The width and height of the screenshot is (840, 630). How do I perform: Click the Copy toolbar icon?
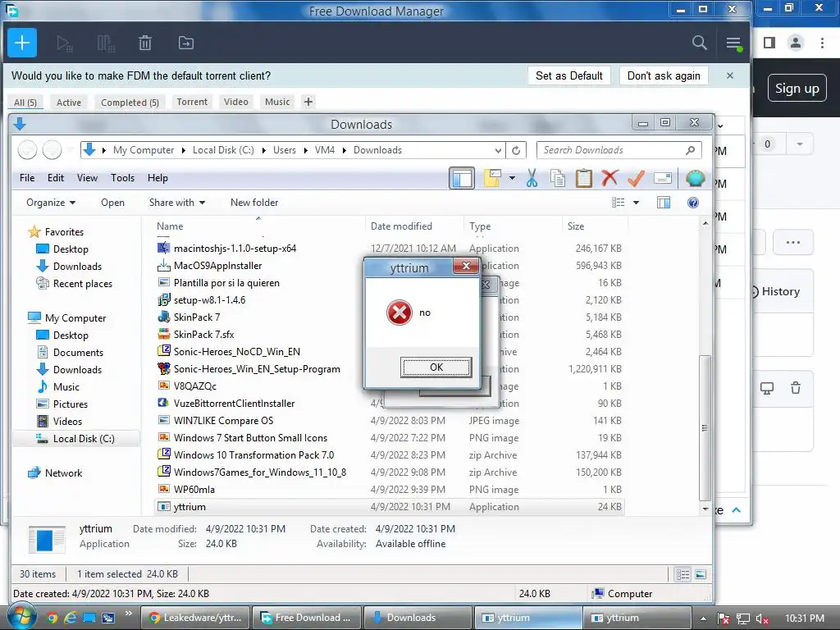(x=558, y=178)
